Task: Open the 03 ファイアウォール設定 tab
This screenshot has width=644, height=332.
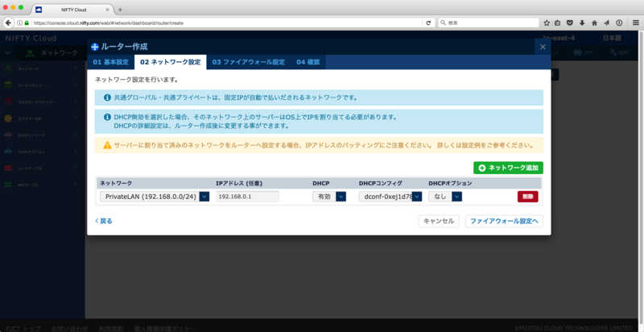Action: (x=249, y=62)
